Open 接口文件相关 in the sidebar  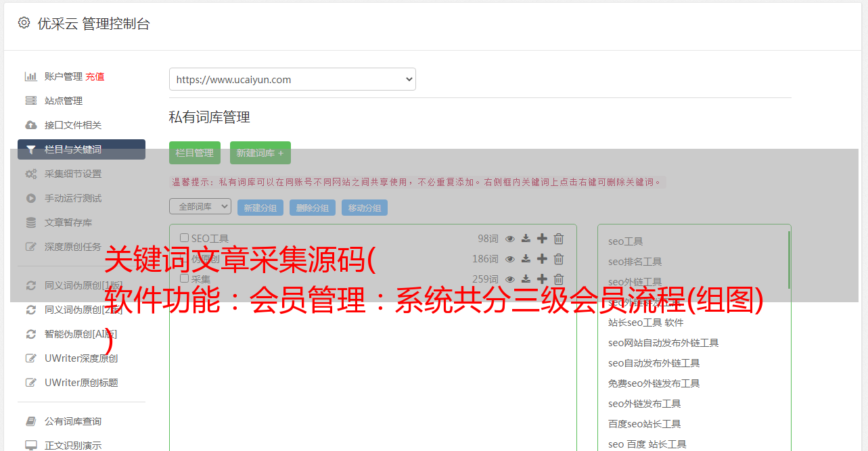pyautogui.click(x=73, y=125)
